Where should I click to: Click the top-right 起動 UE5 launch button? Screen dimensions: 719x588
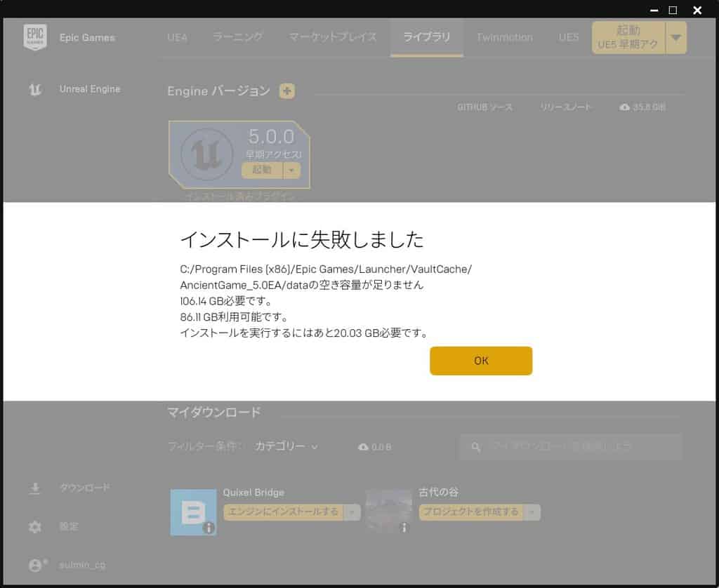click(628, 38)
